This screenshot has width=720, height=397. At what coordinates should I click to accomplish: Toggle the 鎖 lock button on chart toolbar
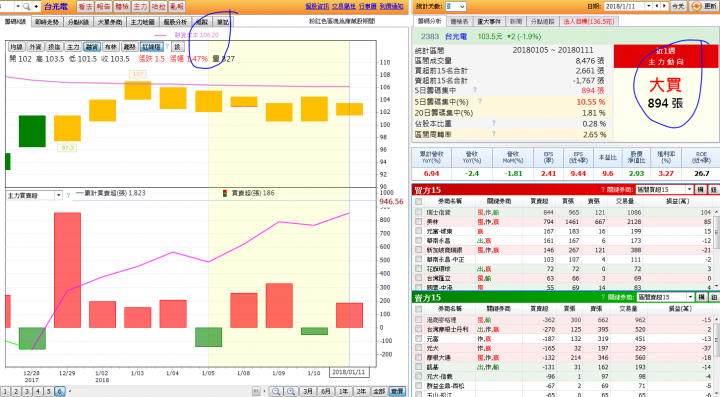pyautogui.click(x=178, y=47)
